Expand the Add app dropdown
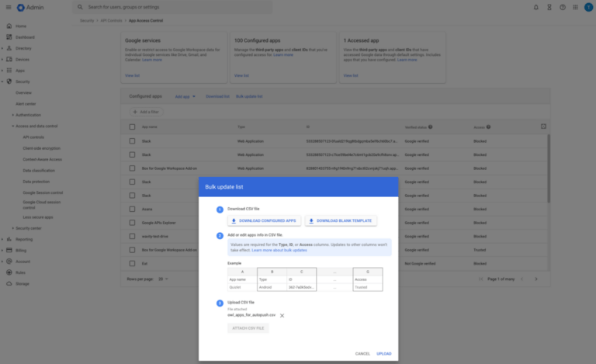This screenshot has width=596, height=364. (x=185, y=96)
